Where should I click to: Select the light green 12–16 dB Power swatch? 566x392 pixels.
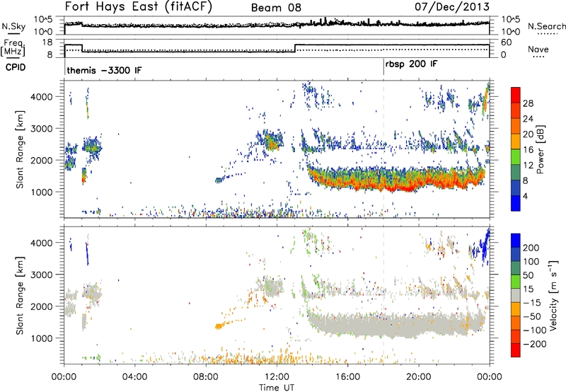coord(516,156)
